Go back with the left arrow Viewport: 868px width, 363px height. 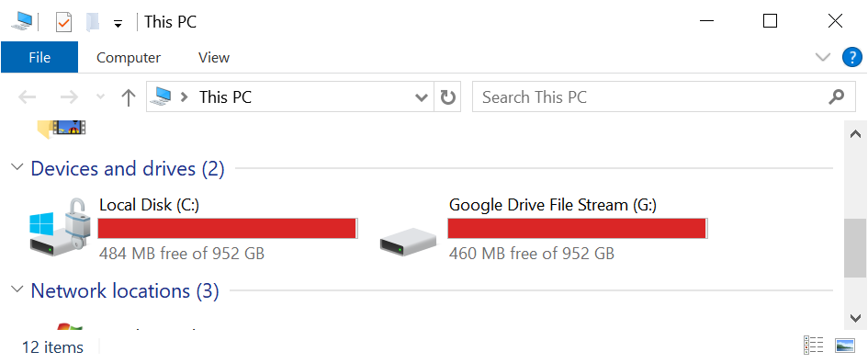28,97
